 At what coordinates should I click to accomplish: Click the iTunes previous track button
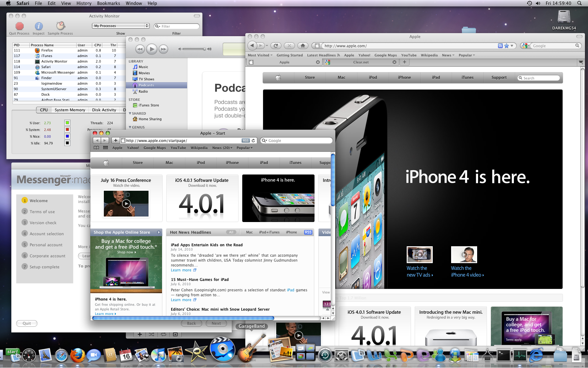(140, 49)
